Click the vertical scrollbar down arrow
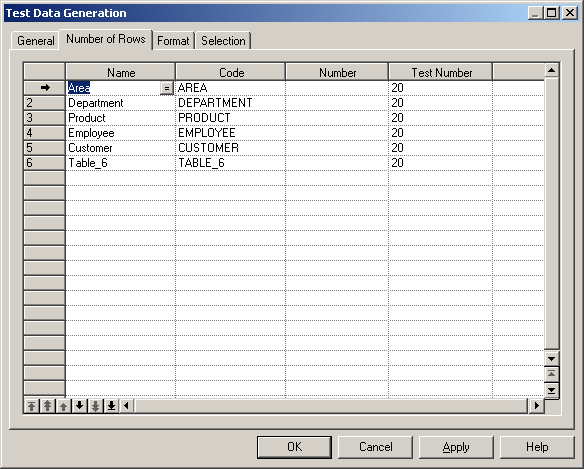 [551, 359]
